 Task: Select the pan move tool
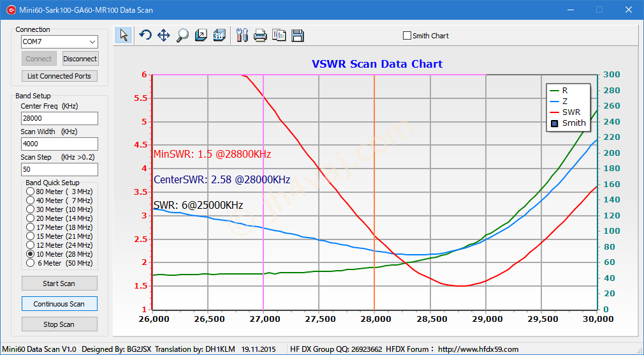(x=163, y=35)
